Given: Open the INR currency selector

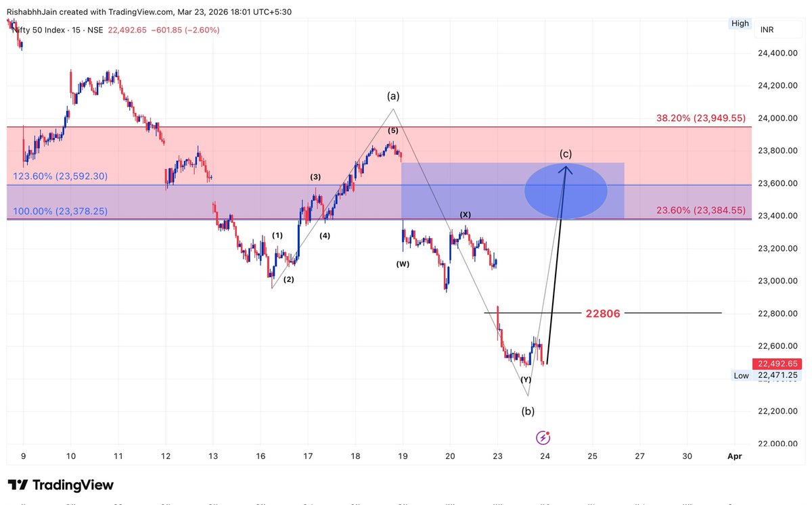Looking at the screenshot, I should tap(765, 30).
